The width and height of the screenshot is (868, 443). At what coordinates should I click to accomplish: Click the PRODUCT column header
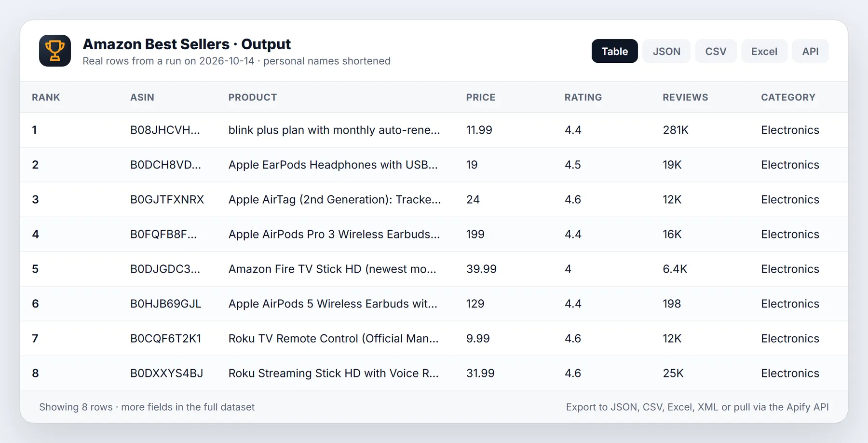coord(253,97)
